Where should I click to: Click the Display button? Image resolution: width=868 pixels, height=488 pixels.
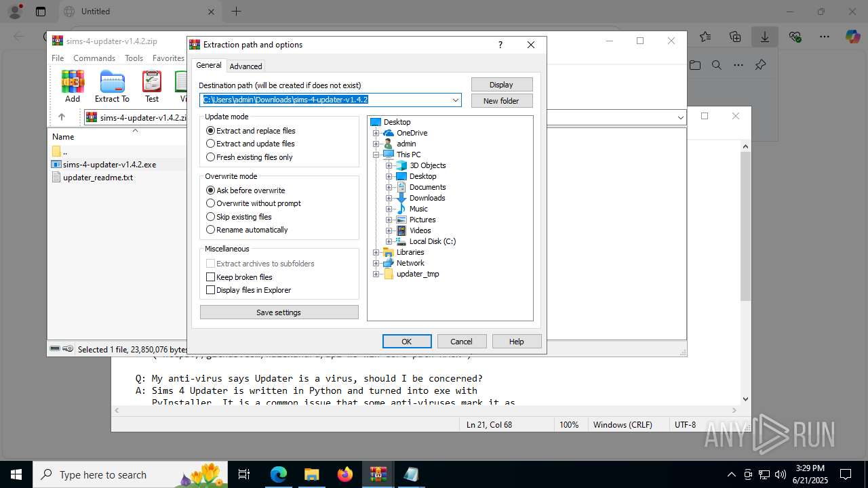[502, 85]
